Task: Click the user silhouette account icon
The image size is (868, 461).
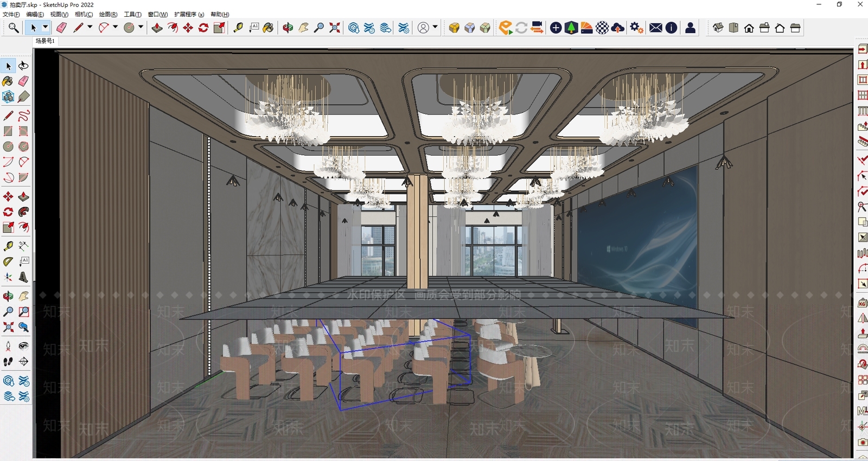Action: pyautogui.click(x=690, y=28)
